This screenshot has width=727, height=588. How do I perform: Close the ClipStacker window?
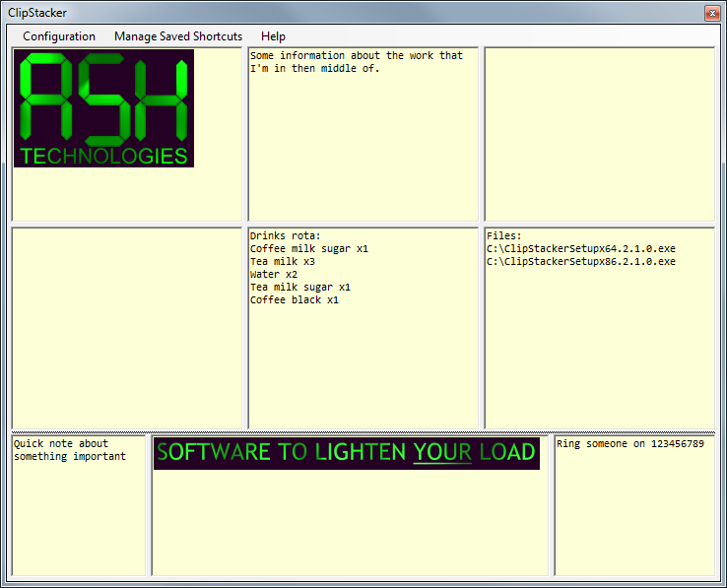712,13
